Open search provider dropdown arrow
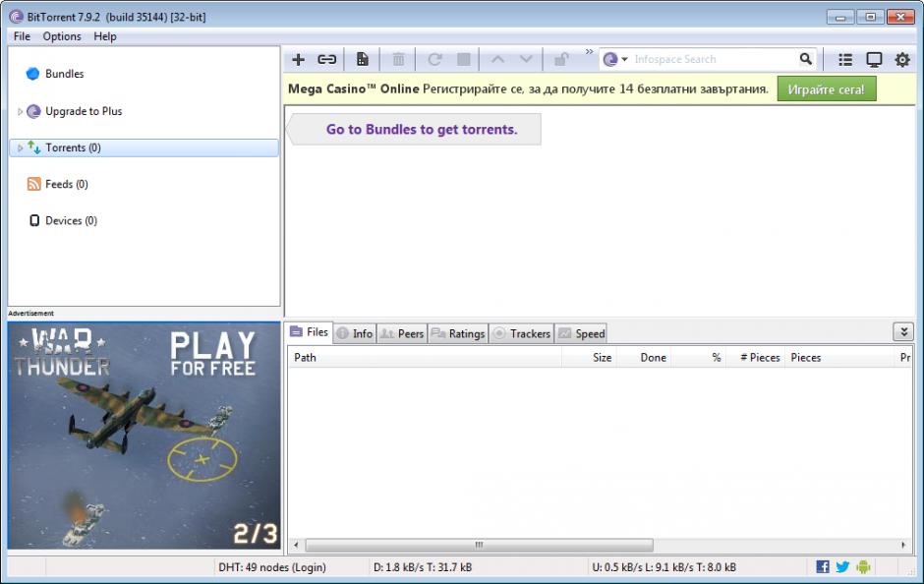 coord(624,60)
